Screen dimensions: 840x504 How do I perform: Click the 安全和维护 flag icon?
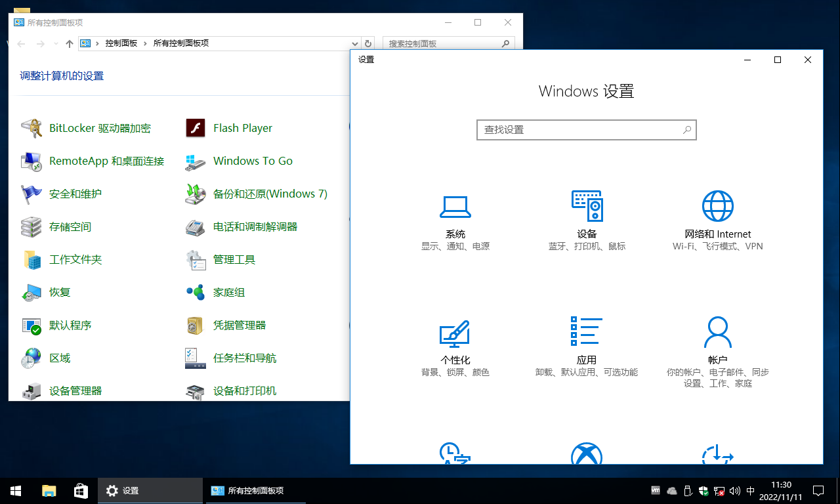tap(31, 194)
